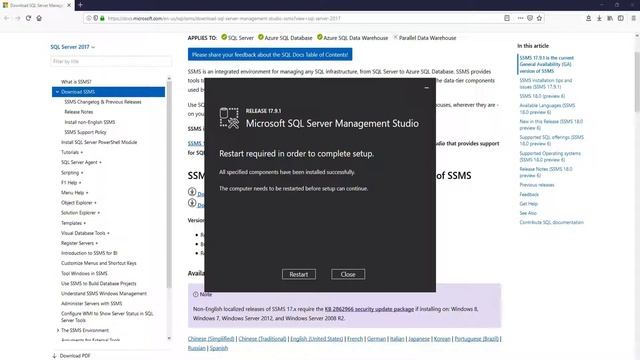Image resolution: width=640 pixels, height=360 pixels.
Task: Select the German language link
Action: [376, 339]
